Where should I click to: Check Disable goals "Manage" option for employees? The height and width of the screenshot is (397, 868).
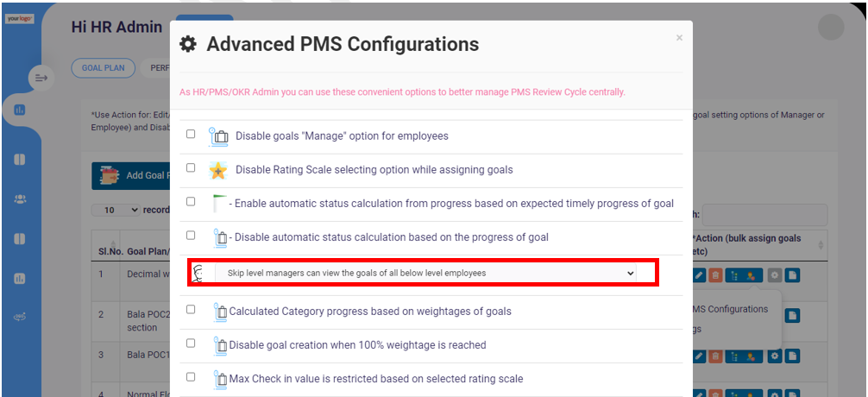pyautogui.click(x=191, y=134)
